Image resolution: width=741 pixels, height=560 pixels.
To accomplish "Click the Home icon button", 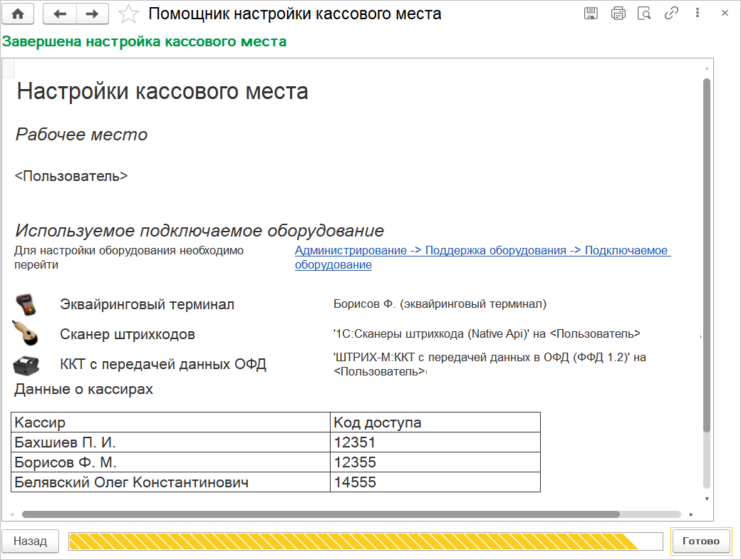I will (x=18, y=14).
